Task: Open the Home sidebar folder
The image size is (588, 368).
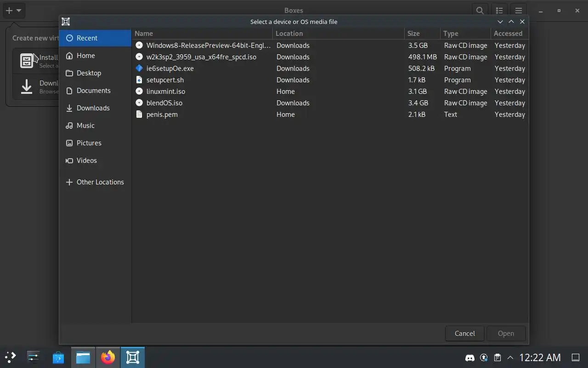Action: 95,56
